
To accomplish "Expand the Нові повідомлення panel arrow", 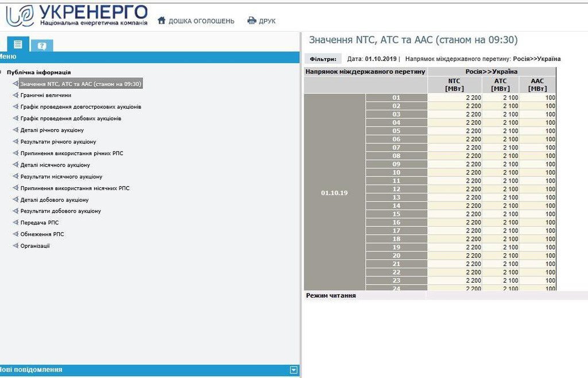I will tap(294, 370).
